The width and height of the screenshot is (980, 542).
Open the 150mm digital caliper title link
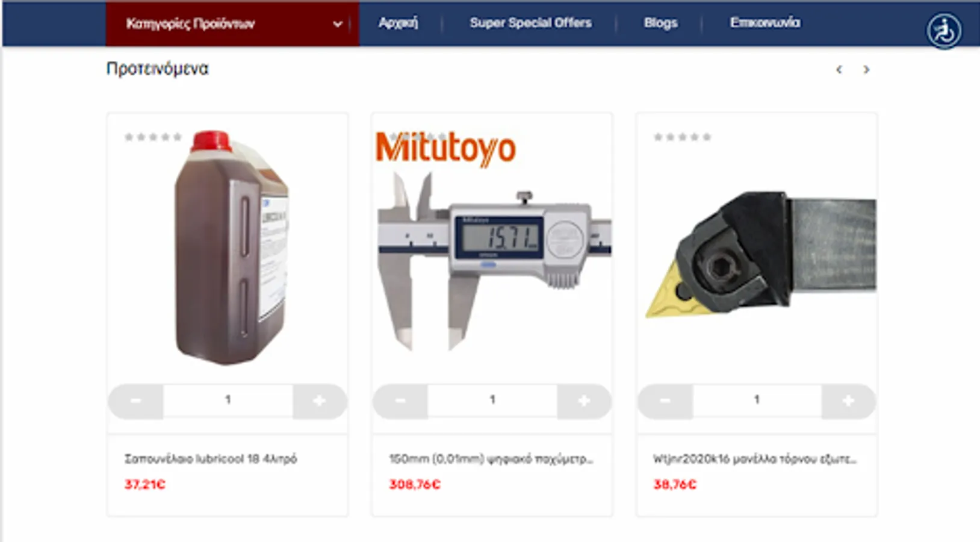(491, 459)
